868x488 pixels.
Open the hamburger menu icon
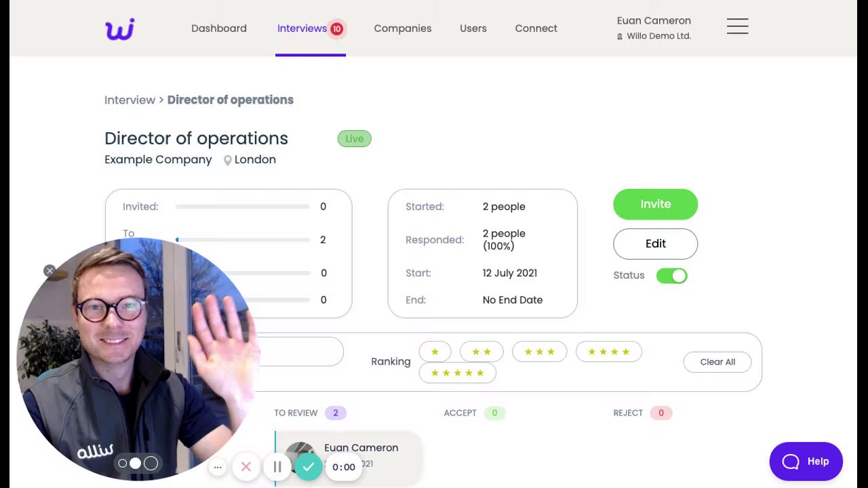click(737, 26)
